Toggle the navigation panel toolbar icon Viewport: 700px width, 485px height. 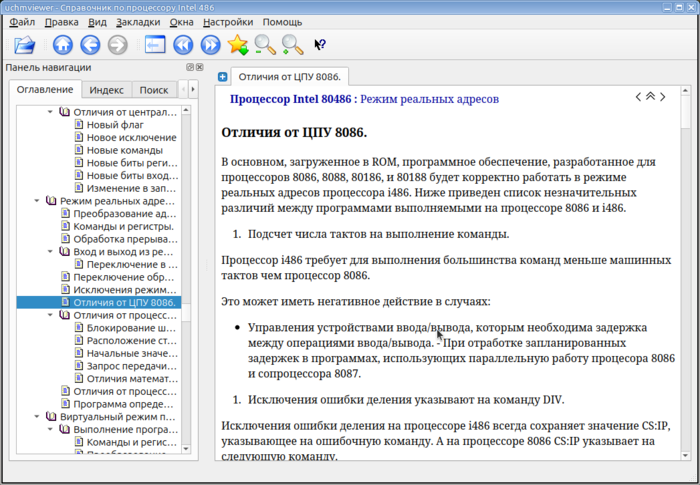click(155, 45)
